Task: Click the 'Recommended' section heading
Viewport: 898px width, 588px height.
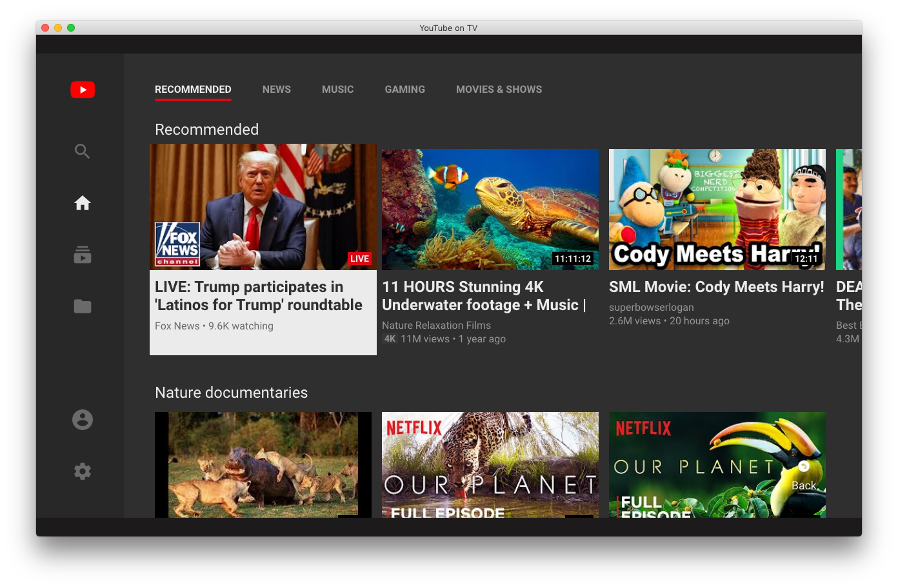Action: 207,130
